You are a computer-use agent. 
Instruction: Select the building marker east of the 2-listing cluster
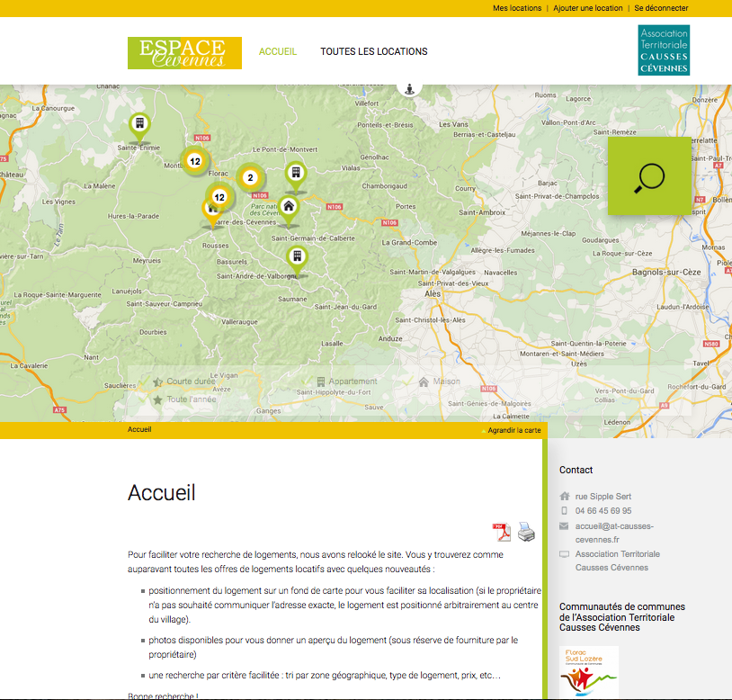[x=296, y=176]
